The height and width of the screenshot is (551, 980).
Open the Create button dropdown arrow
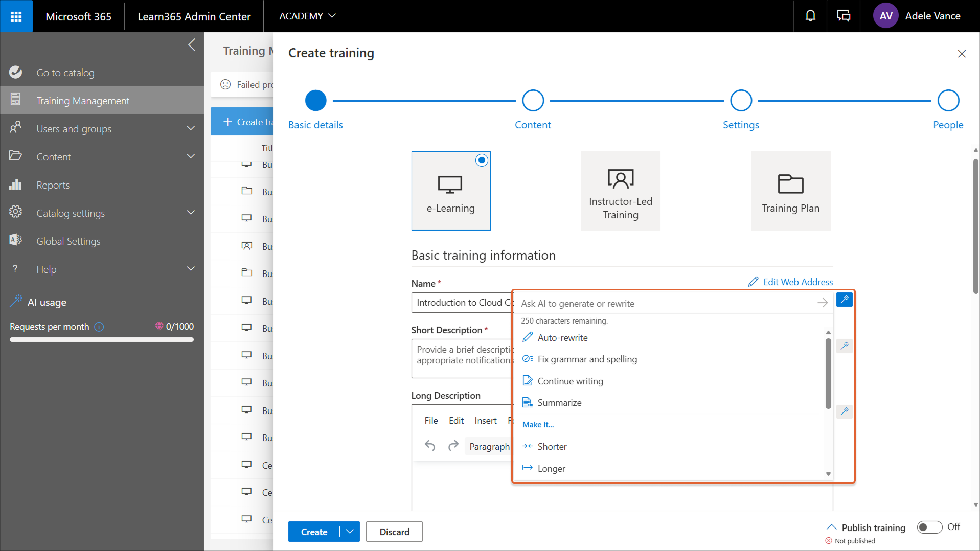pos(350,532)
